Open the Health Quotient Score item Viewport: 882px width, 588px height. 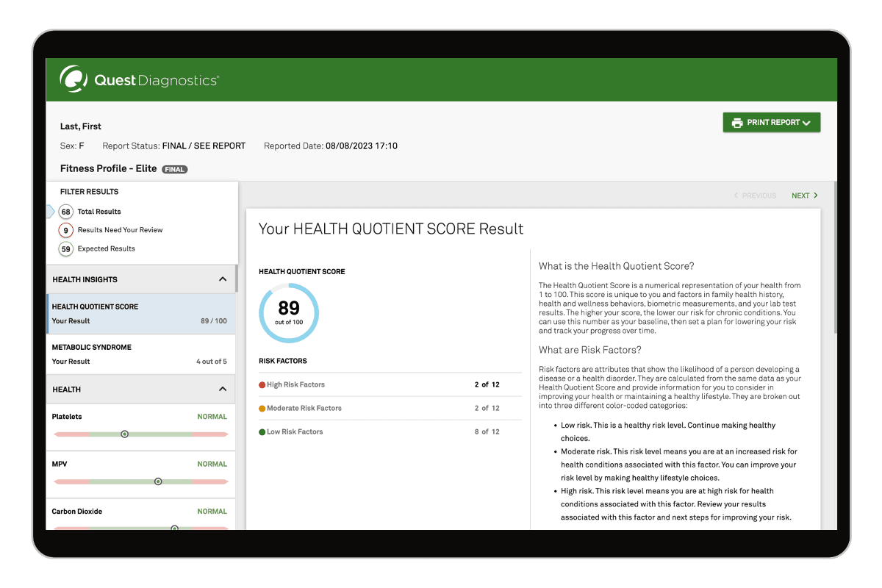pyautogui.click(x=140, y=314)
